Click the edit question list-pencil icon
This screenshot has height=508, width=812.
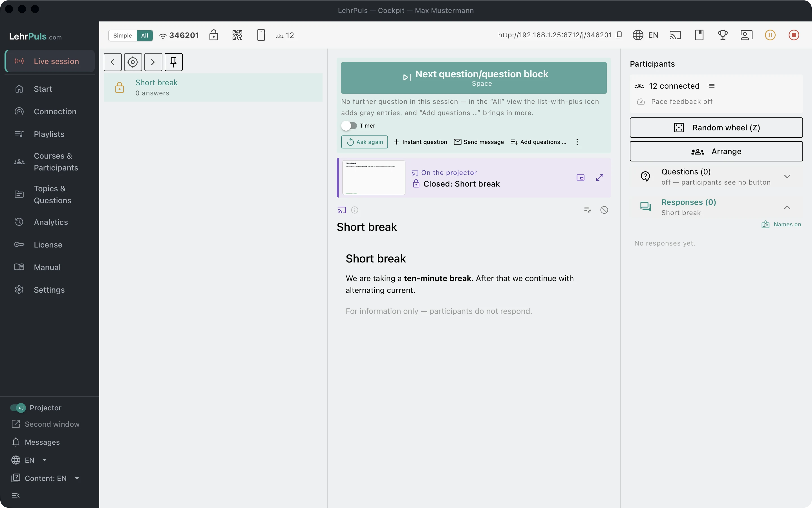click(588, 210)
